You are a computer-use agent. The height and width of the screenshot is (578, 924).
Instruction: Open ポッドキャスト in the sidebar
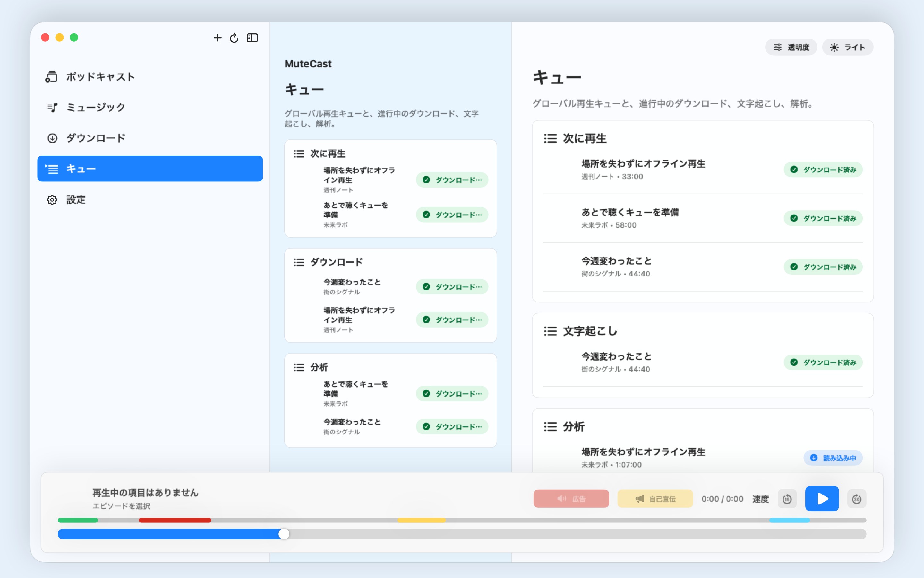150,77
